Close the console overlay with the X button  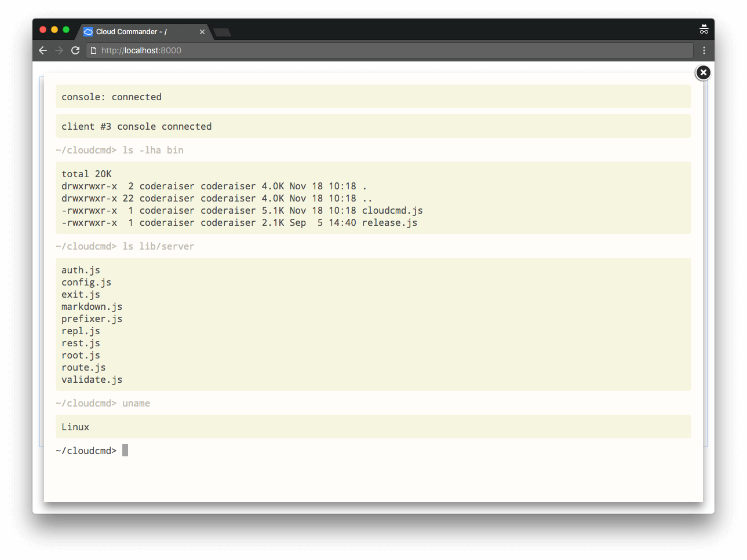[x=702, y=72]
